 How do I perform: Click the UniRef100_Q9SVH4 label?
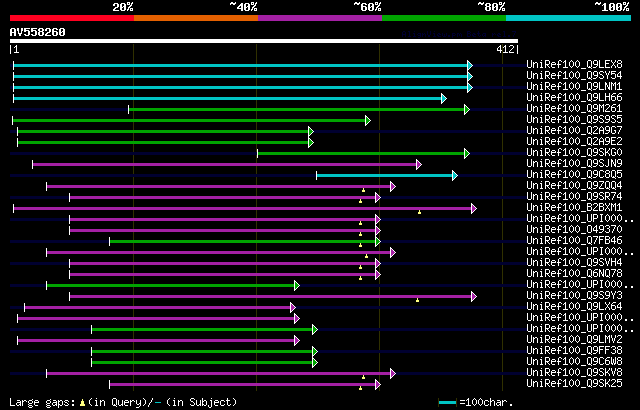click(x=574, y=263)
